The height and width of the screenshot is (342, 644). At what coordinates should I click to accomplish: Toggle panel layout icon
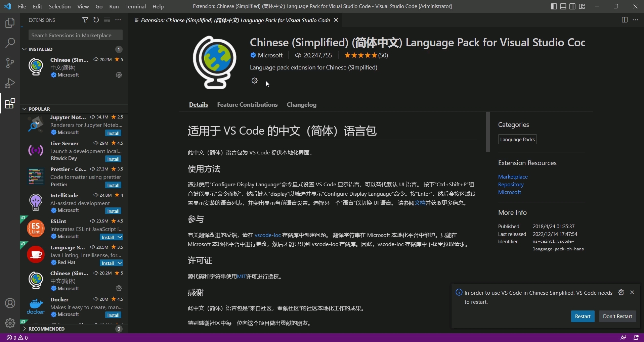[x=563, y=6]
